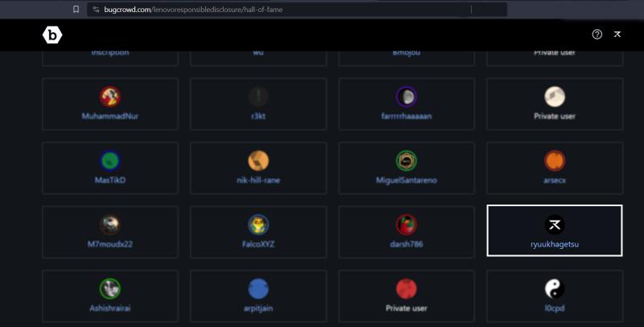Visit the MiguelSantareno profile link

(x=407, y=180)
